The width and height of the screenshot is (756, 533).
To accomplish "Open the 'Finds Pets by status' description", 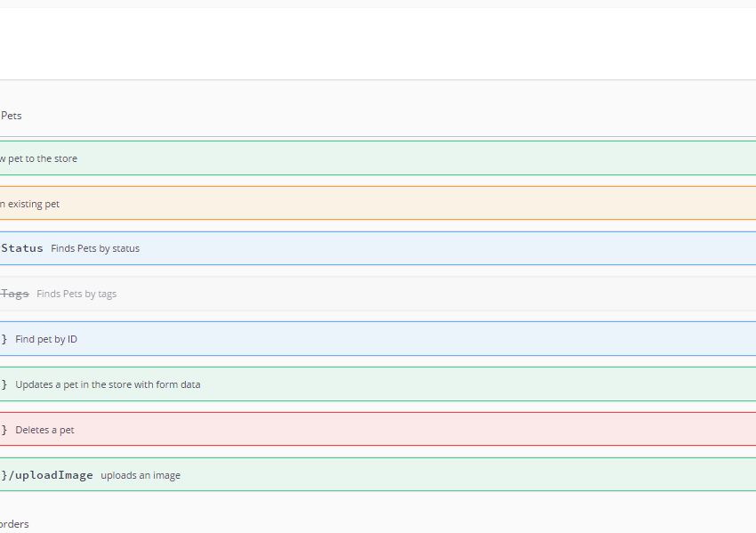I will point(95,248).
